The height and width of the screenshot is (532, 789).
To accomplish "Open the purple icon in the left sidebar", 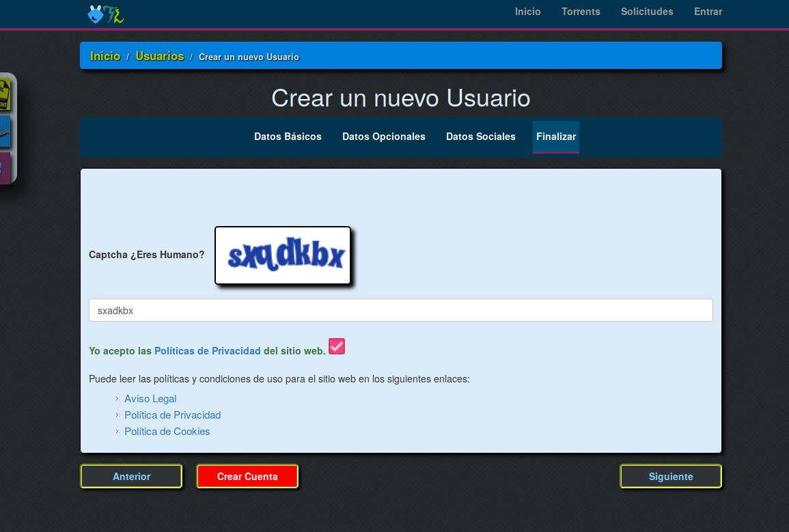I will coord(5,167).
